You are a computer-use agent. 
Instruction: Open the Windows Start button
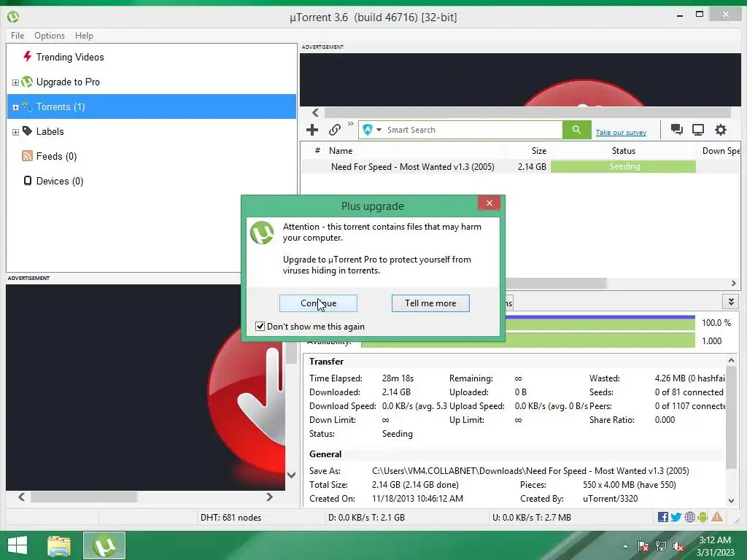18,545
